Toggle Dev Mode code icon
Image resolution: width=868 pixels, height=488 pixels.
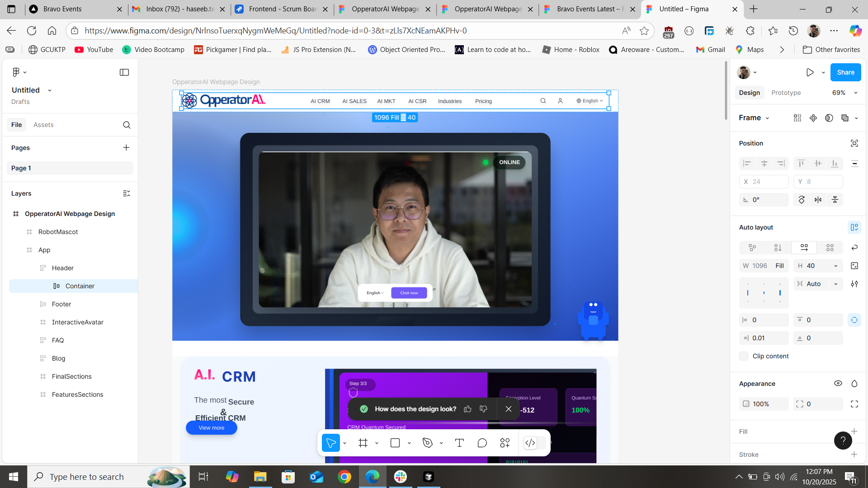[530, 443]
